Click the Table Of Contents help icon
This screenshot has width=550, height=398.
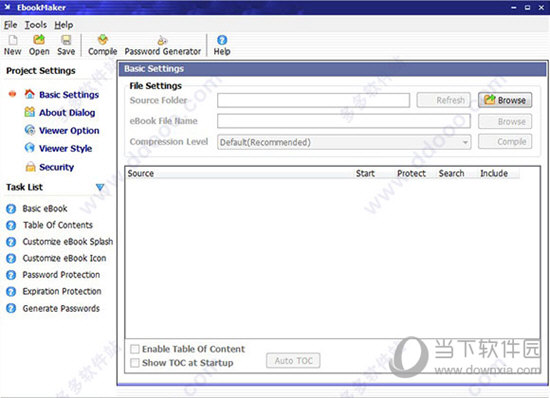coord(11,225)
